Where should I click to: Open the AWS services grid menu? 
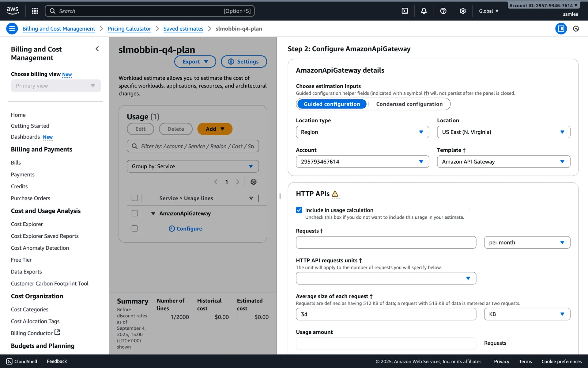[35, 11]
